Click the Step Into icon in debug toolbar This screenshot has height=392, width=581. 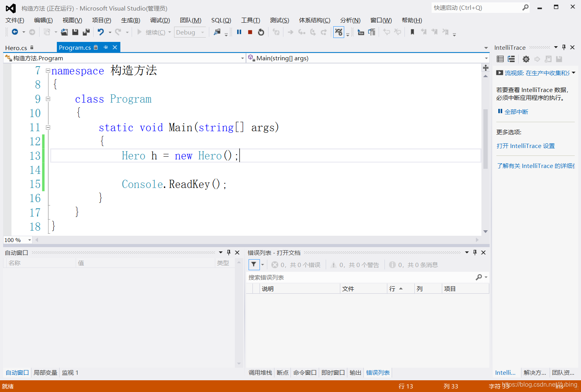pyautogui.click(x=301, y=32)
